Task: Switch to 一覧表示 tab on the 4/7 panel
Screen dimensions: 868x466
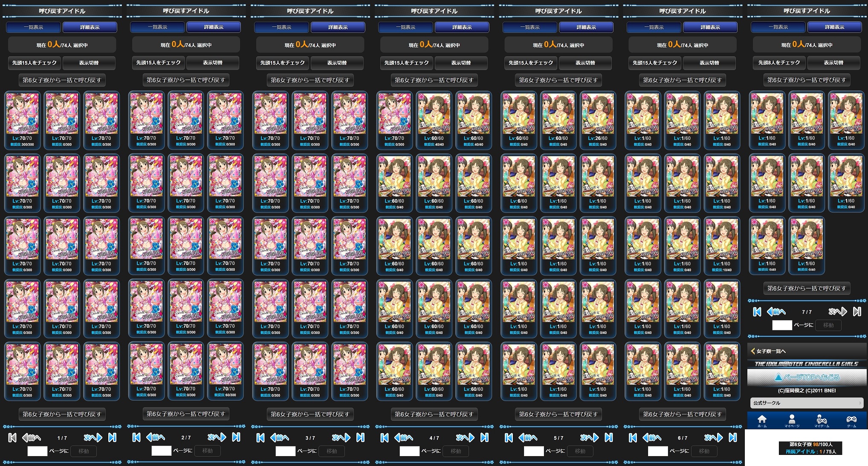Action: coord(406,27)
